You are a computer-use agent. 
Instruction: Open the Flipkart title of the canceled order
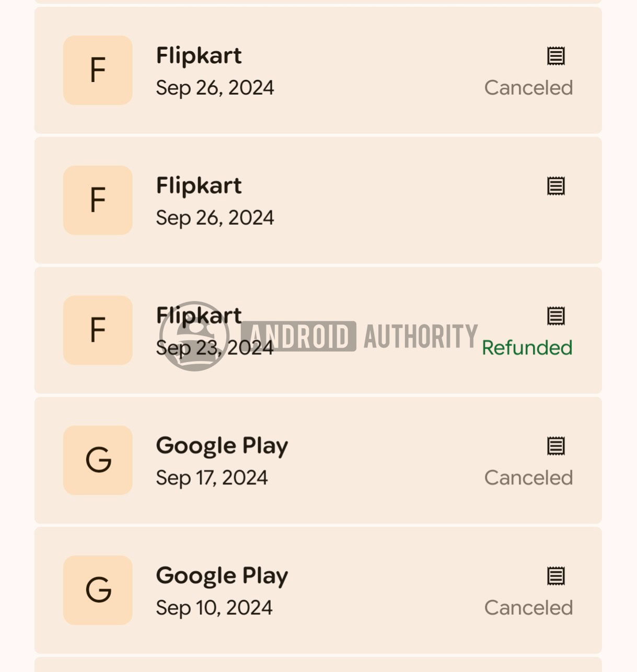point(199,55)
